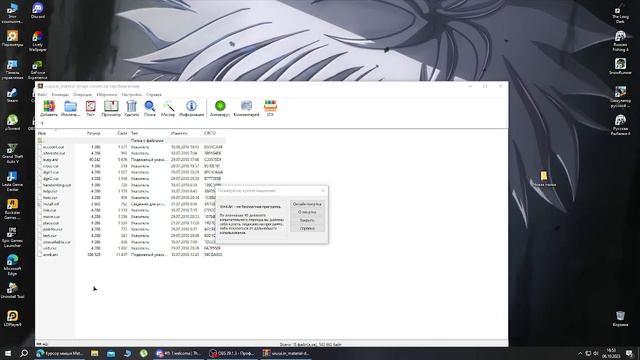
Task: Click the Закрыть button in dialog
Action: point(307,220)
